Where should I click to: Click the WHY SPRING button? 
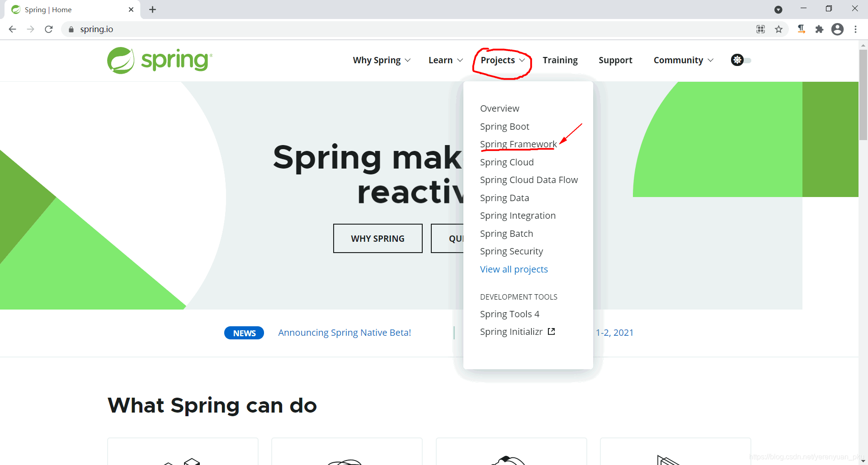pos(378,238)
